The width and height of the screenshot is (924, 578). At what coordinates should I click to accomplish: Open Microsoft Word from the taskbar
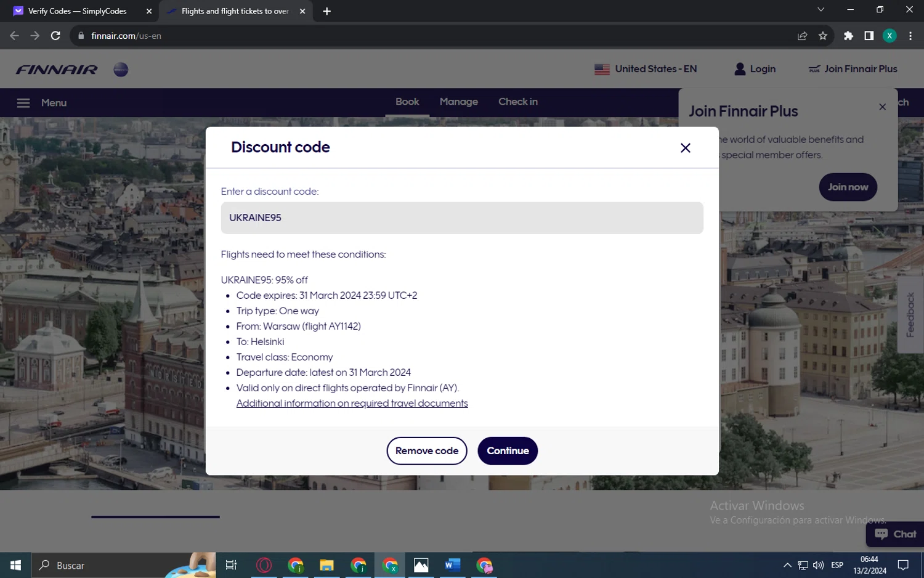coord(453,565)
